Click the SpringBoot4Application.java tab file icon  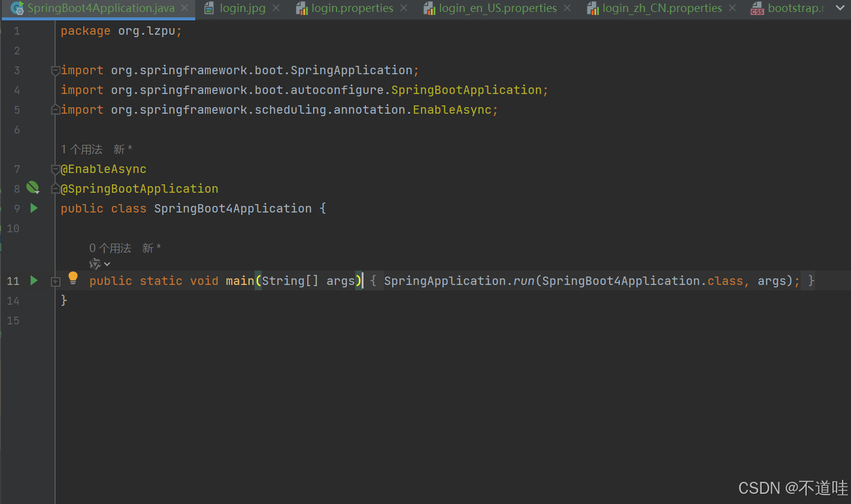pyautogui.click(x=17, y=8)
